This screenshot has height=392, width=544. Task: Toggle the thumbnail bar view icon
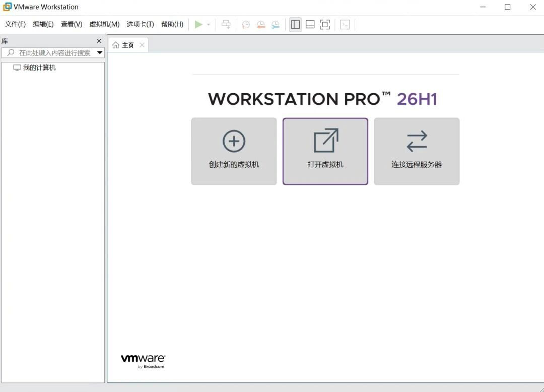click(x=310, y=24)
